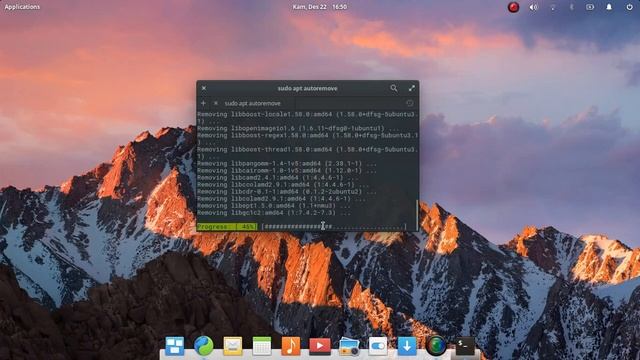640x360 pixels.
Task: Open System Settings from dock
Action: (378, 346)
